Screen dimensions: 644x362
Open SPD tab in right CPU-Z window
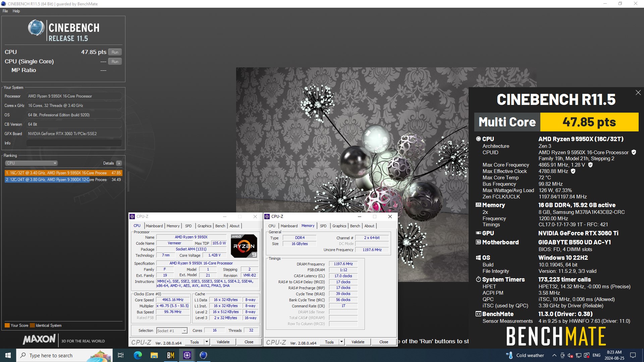point(323,226)
